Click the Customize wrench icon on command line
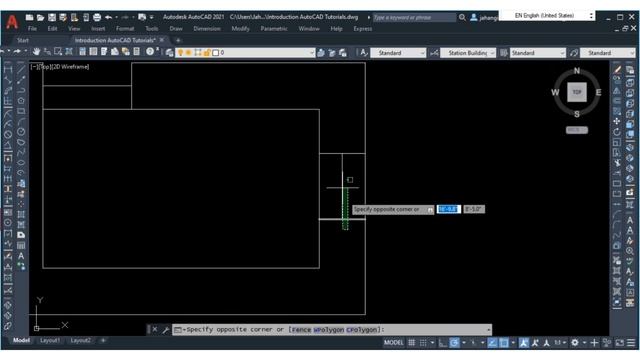Screen dimensions: 640x360 [x=166, y=330]
